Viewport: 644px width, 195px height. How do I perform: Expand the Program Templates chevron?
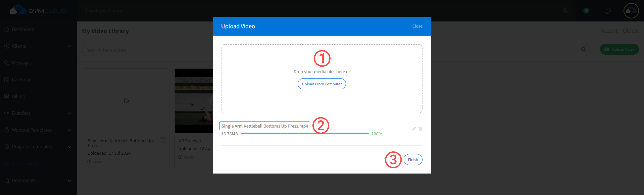tap(69, 147)
